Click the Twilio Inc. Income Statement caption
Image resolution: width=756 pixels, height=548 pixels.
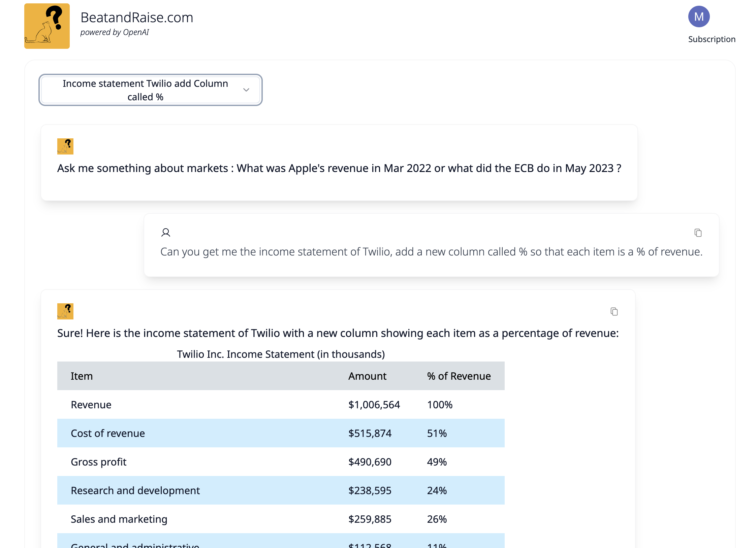pos(280,354)
